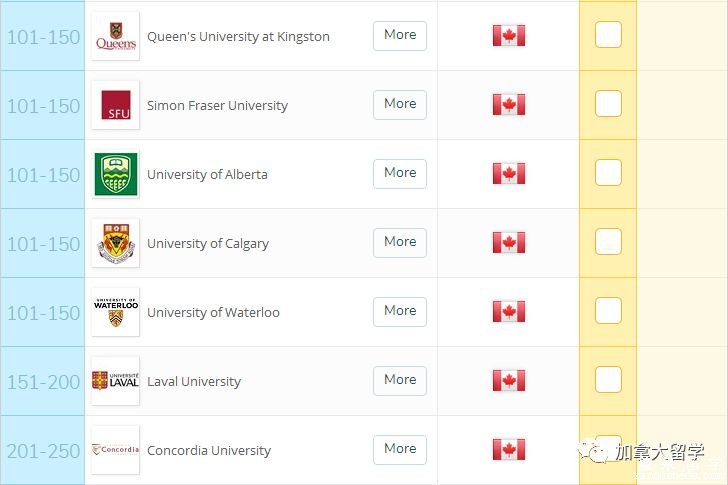Tick the checkbox for Queen's University

608,34
